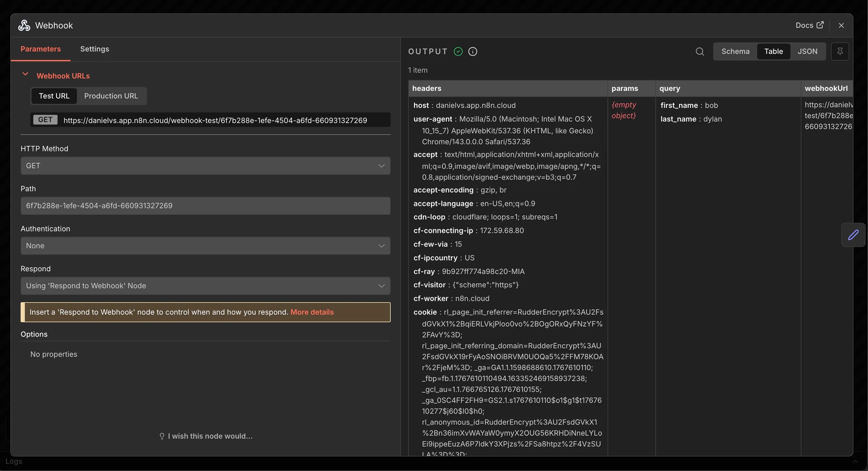Click the cf-worker : n8n.cloud row
This screenshot has height=471, width=868.
[x=451, y=299]
